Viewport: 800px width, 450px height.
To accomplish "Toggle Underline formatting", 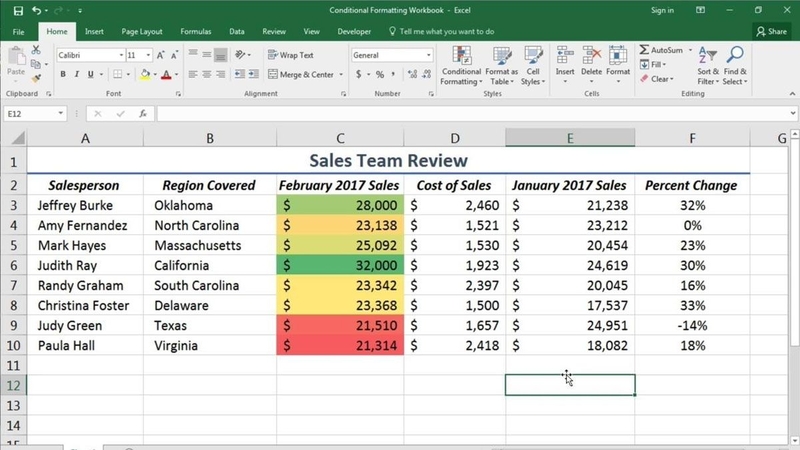I will pyautogui.click(x=90, y=74).
